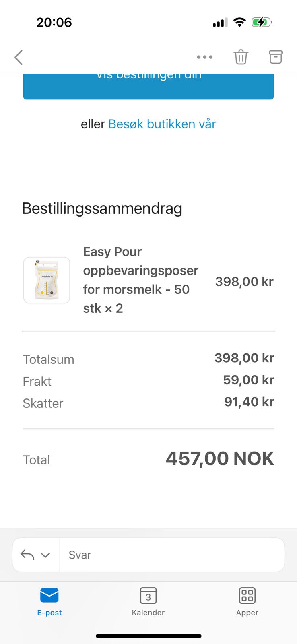297x644 pixels.
Task: Tap the Wi-Fi icon in status bar
Action: pyautogui.click(x=239, y=22)
